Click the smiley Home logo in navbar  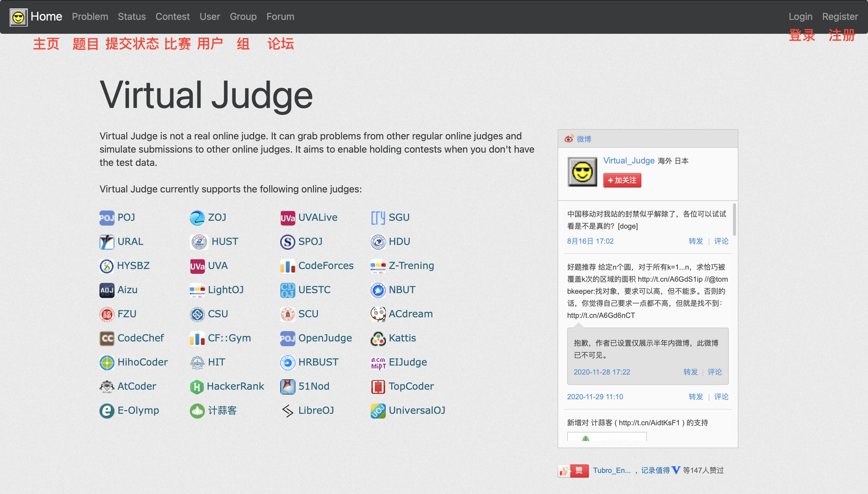[x=18, y=17]
